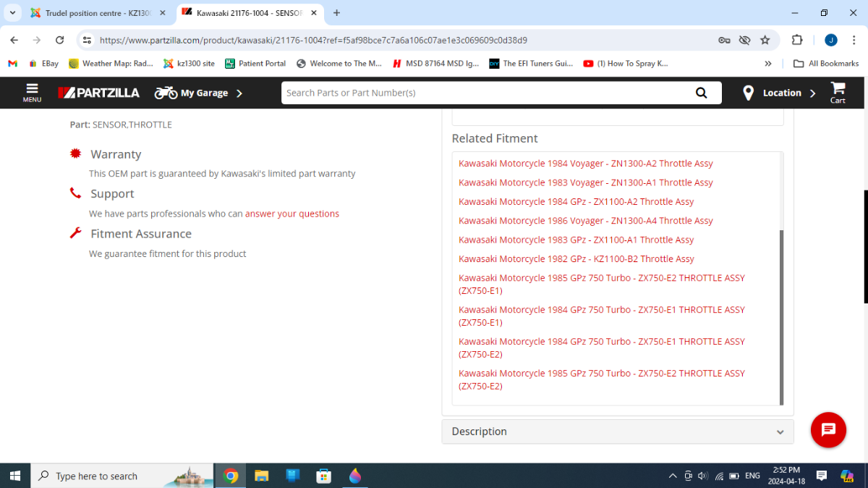This screenshot has height=488, width=868.
Task: Expand the My Garage chevron
Action: (239, 93)
